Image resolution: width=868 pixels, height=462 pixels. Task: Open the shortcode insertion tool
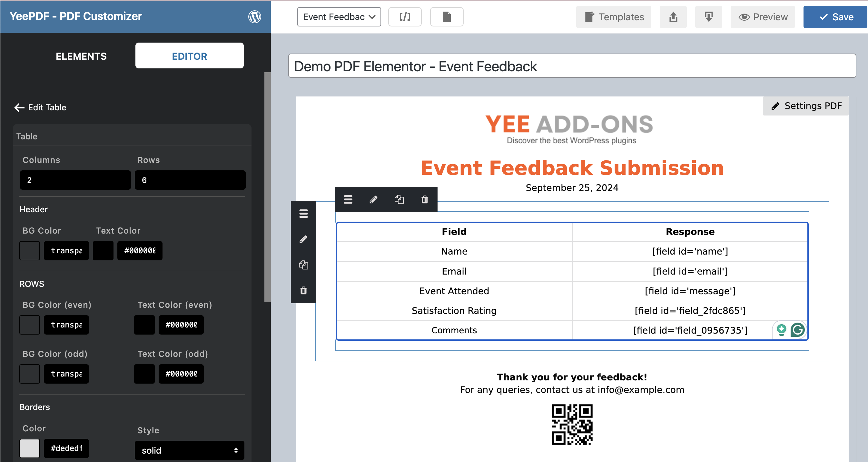click(x=405, y=16)
